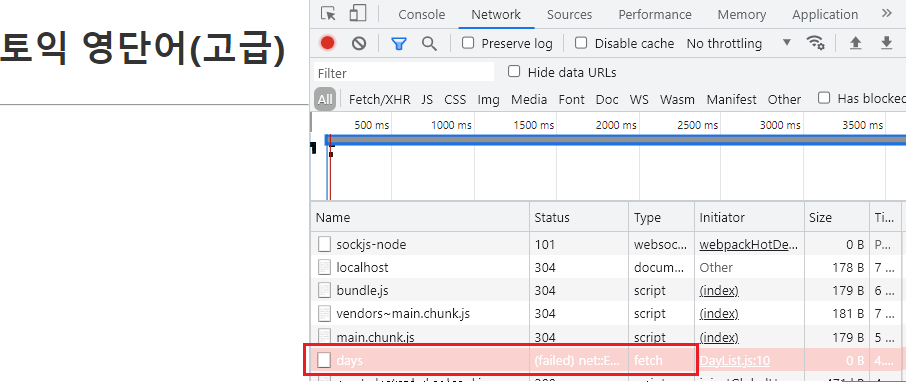The height and width of the screenshot is (382, 906).
Task: Open the webpackHotDe... initiator link
Action: (x=749, y=244)
